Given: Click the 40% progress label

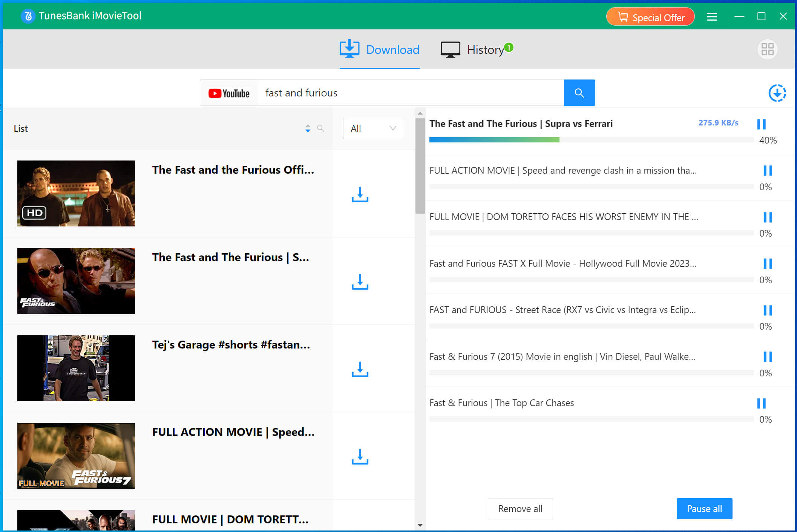Looking at the screenshot, I should (x=768, y=141).
